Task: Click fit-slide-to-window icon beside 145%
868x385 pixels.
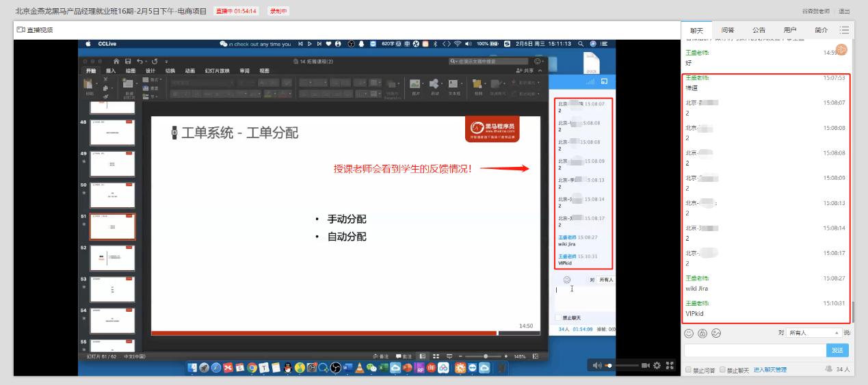Action: pyautogui.click(x=536, y=356)
